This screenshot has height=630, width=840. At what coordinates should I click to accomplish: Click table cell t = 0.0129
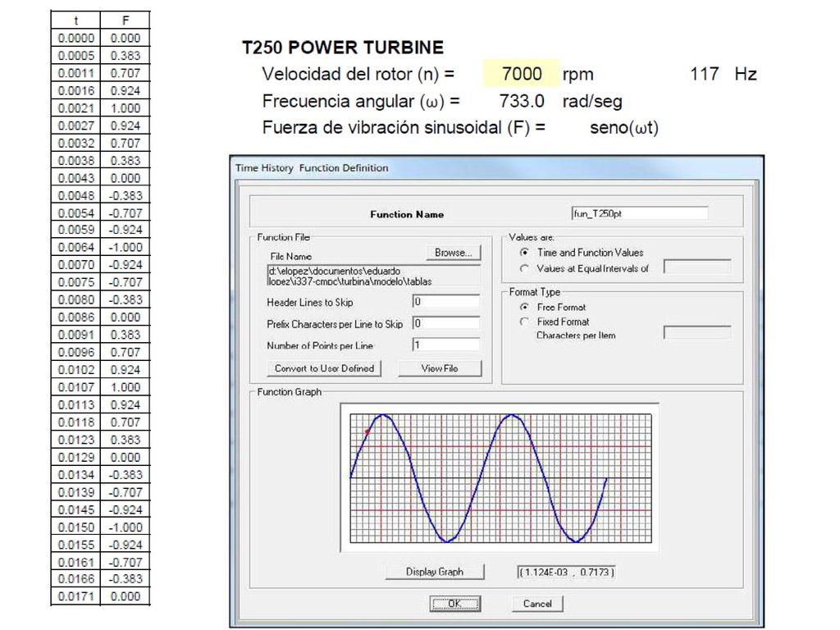(75, 458)
